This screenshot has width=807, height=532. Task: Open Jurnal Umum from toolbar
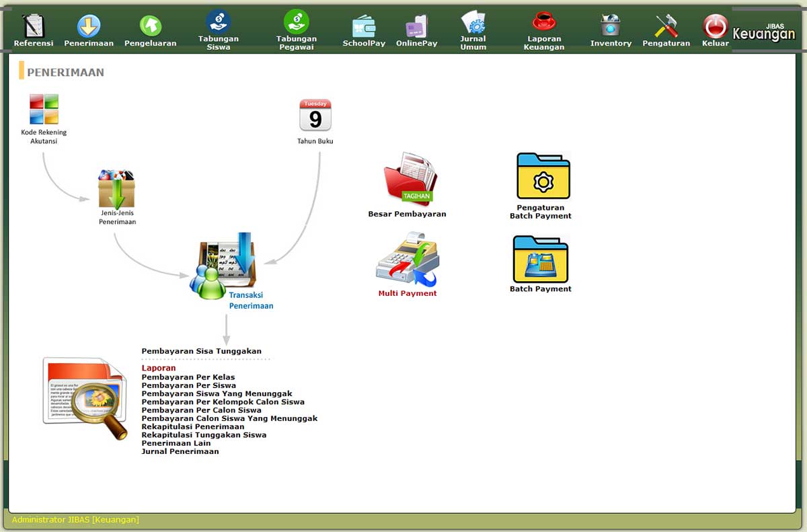473,30
